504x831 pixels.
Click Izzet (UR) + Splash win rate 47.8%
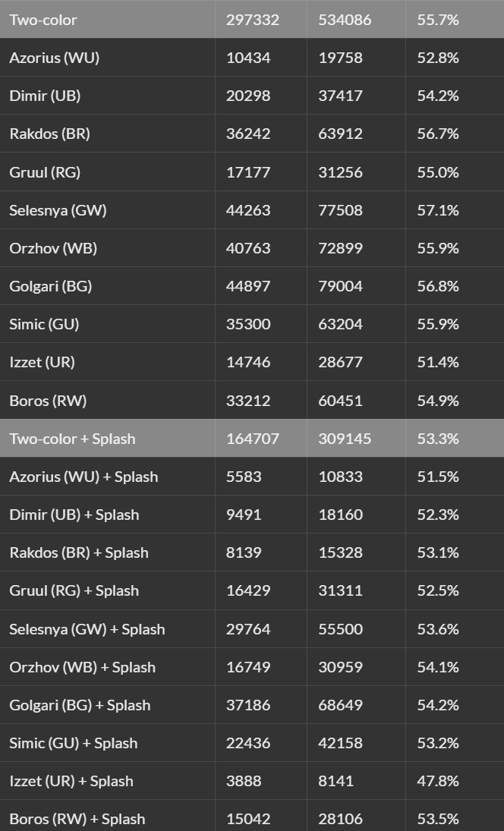(x=438, y=781)
